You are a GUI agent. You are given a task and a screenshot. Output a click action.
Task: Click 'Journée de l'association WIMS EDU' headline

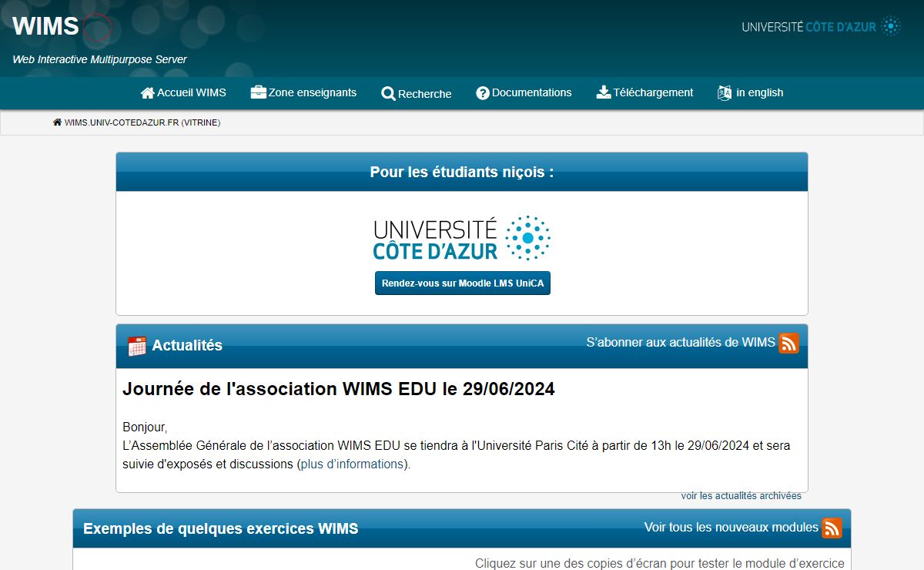coord(339,389)
